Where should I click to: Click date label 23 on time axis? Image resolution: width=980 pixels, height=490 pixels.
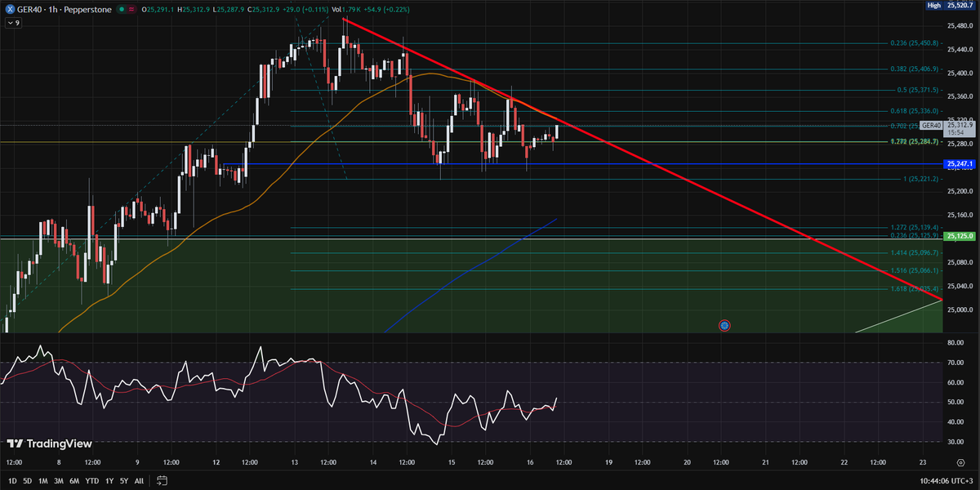click(x=923, y=462)
